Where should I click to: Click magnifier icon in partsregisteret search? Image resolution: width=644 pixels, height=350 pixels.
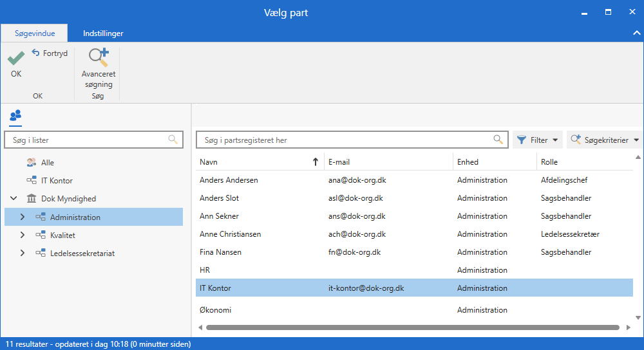coord(498,140)
